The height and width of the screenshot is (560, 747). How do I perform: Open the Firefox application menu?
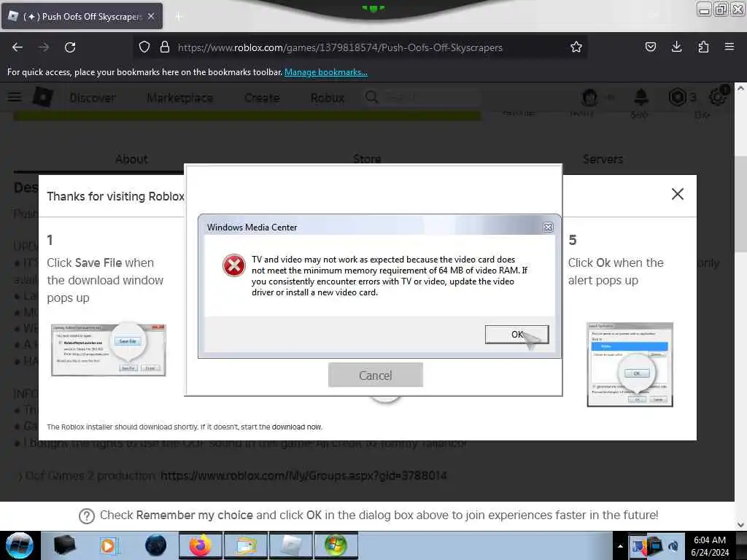tap(729, 47)
